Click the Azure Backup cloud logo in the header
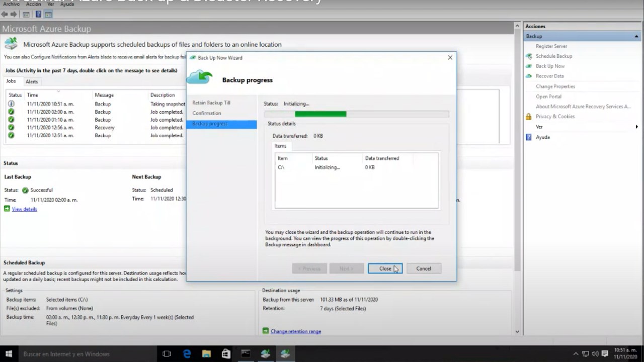This screenshot has height=362, width=644. pos(11,43)
